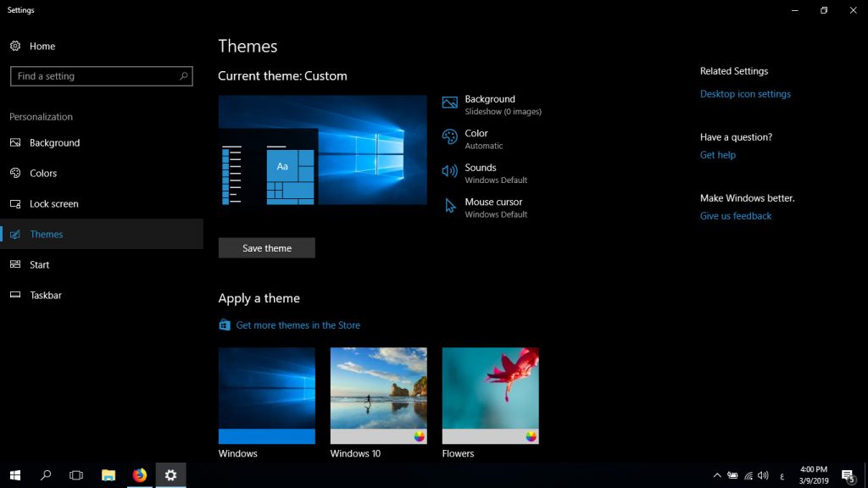868x488 pixels.
Task: Click the Save theme button
Action: 267,248
